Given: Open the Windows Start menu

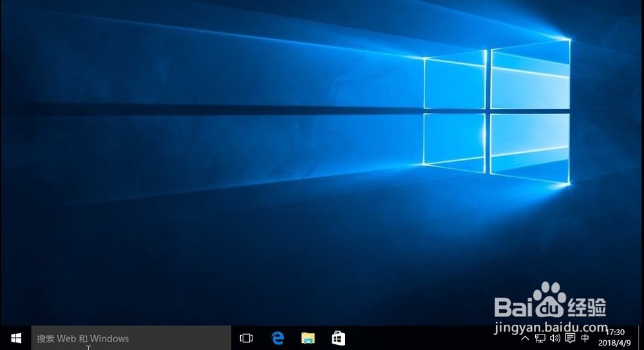Looking at the screenshot, I should [16, 338].
